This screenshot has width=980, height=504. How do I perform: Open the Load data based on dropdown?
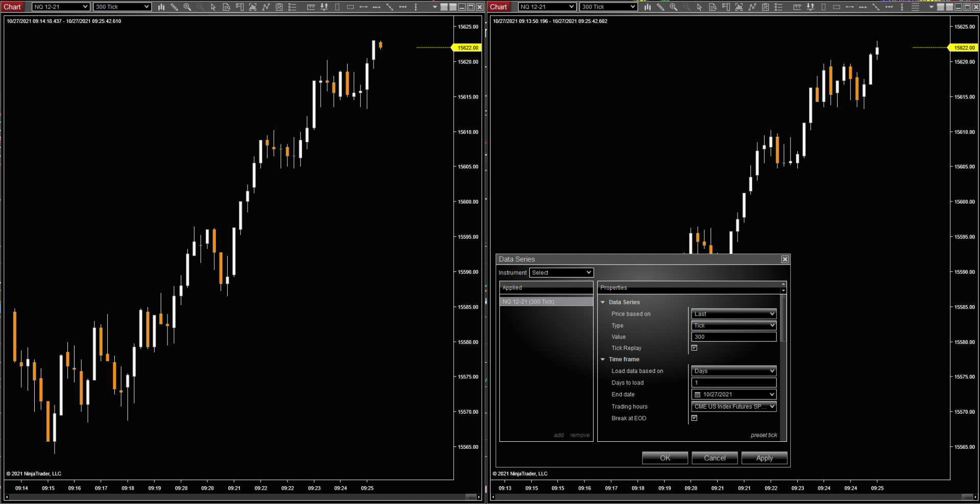click(734, 371)
